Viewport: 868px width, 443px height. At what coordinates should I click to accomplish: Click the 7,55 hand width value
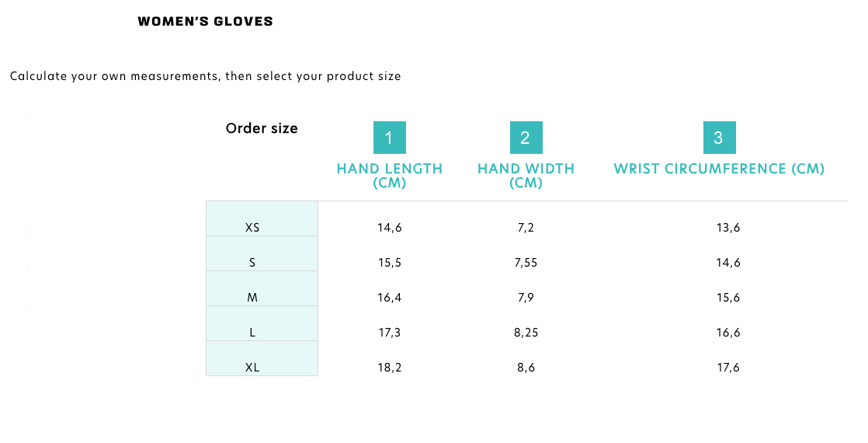pyautogui.click(x=526, y=263)
